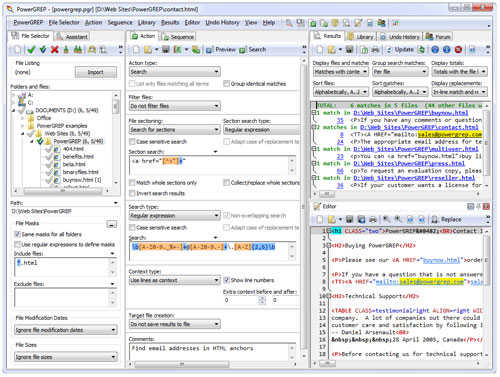Open the File Selector menu
500x377 pixels.
tap(64, 23)
